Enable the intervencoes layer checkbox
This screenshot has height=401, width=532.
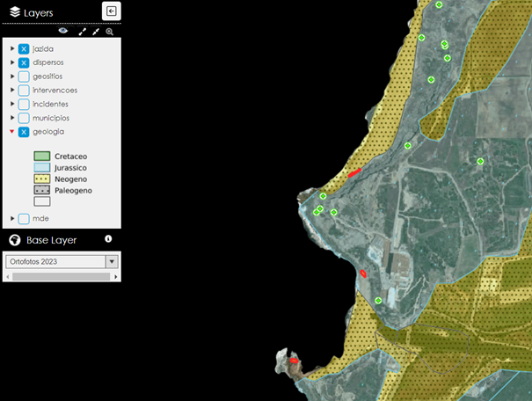tap(24, 91)
